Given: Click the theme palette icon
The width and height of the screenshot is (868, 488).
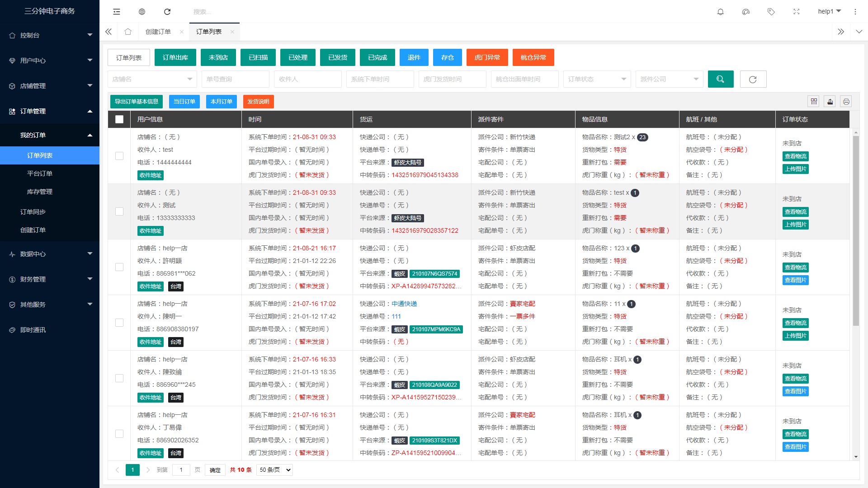Looking at the screenshot, I should tap(746, 12).
